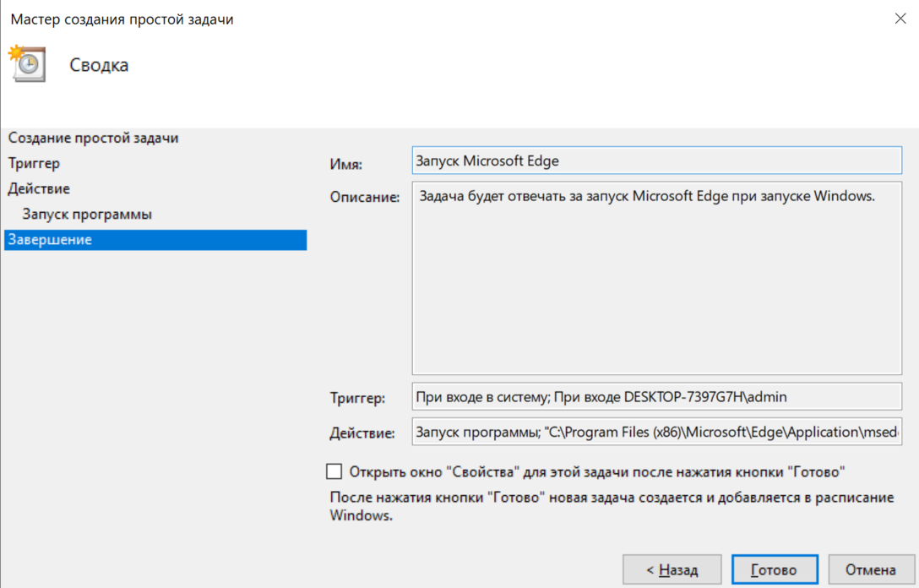Enable the open "Свойства" window checkbox

coord(334,471)
